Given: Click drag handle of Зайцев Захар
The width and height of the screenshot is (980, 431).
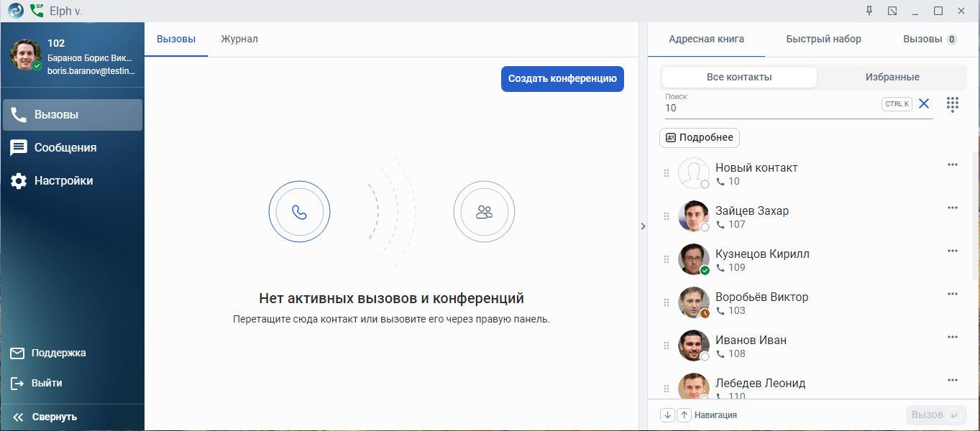Looking at the screenshot, I should (667, 216).
